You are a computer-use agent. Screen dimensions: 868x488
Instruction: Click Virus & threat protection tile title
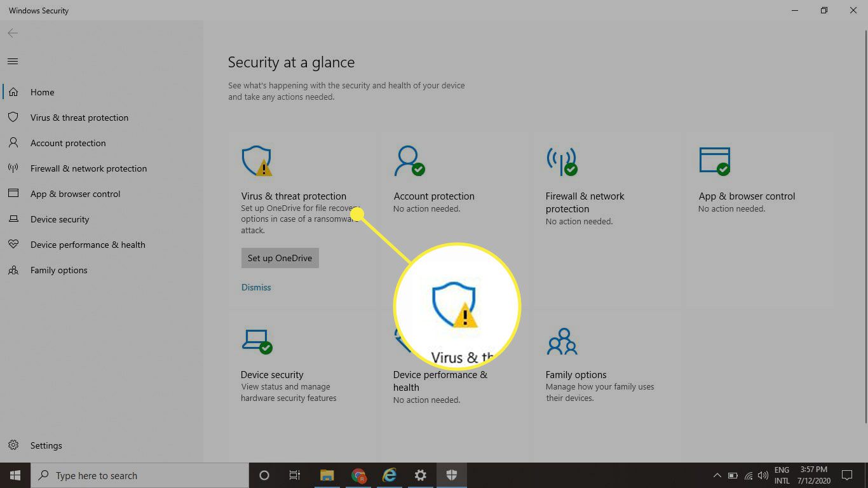pos(294,196)
